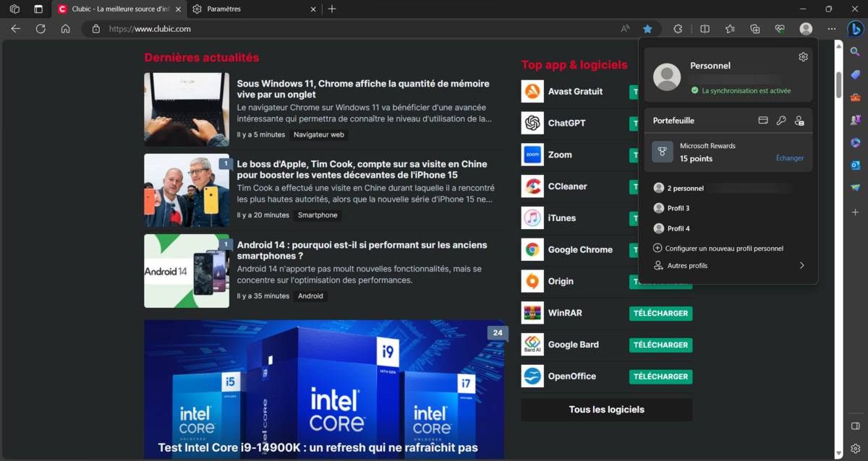
Task: Open the Tools briefcase in sidebar
Action: (x=855, y=98)
